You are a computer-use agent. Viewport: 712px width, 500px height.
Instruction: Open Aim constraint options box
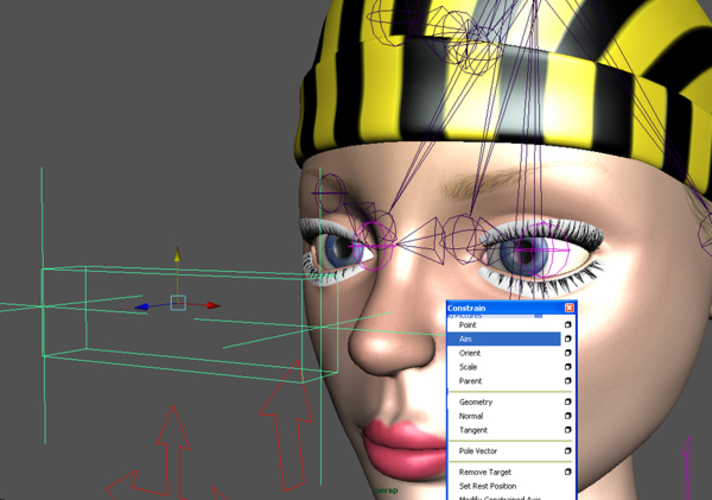click(x=568, y=339)
